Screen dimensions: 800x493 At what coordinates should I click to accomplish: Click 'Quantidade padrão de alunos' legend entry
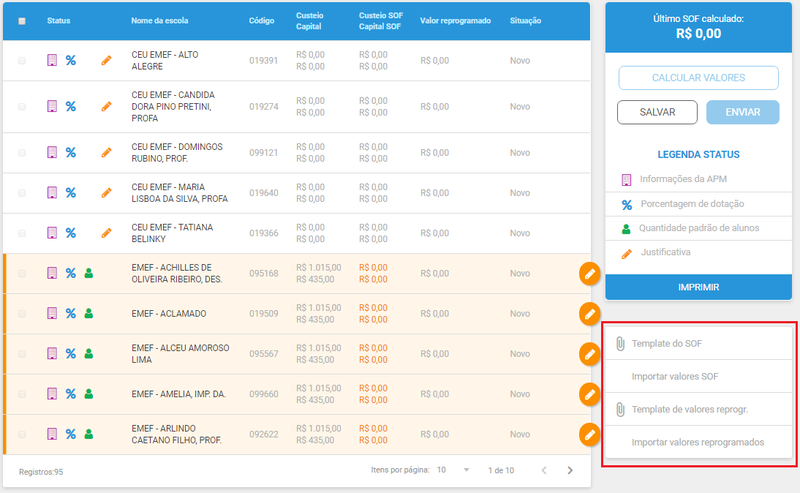pyautogui.click(x=699, y=228)
